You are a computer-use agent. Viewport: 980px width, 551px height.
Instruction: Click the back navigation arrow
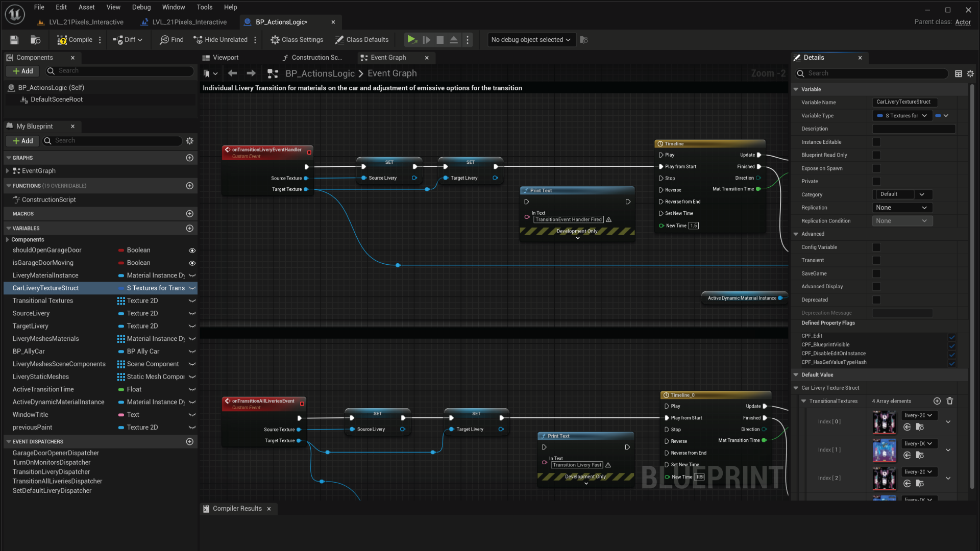[x=232, y=73]
